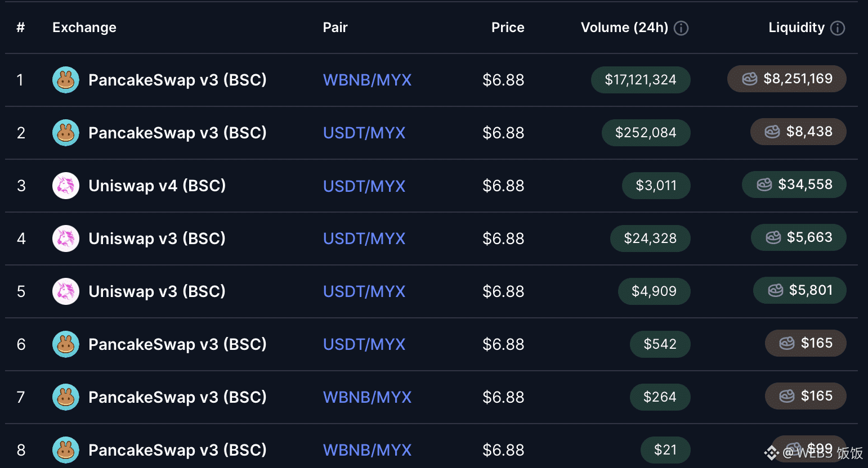Click the $17,121,324 volume badge
Screen dimensions: 868x468
(641, 80)
